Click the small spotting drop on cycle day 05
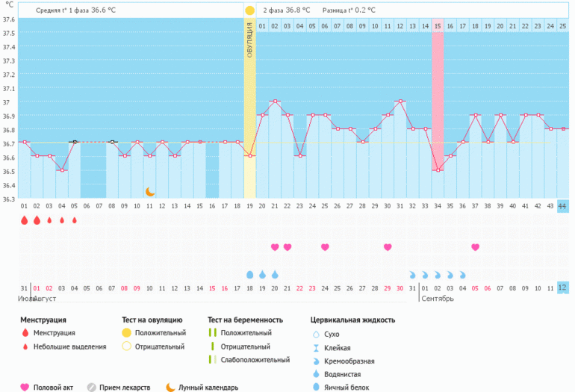 pyautogui.click(x=74, y=220)
